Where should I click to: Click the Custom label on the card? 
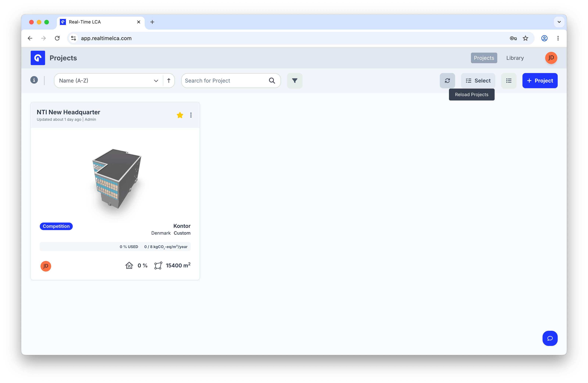[182, 233]
